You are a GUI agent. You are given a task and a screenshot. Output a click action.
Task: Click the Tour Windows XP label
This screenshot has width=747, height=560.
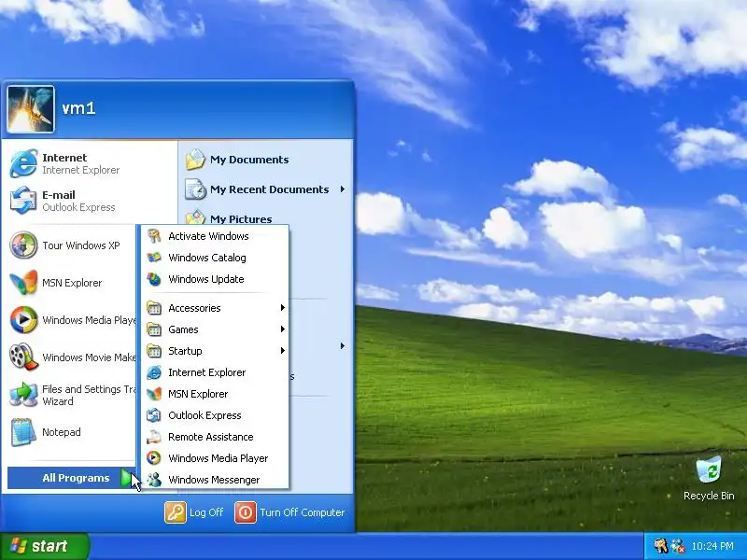click(81, 245)
